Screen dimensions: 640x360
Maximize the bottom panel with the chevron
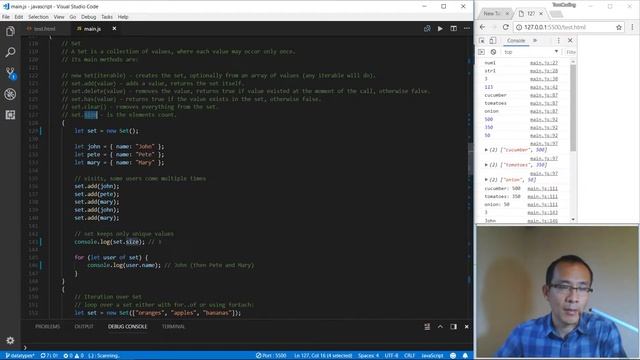click(440, 327)
